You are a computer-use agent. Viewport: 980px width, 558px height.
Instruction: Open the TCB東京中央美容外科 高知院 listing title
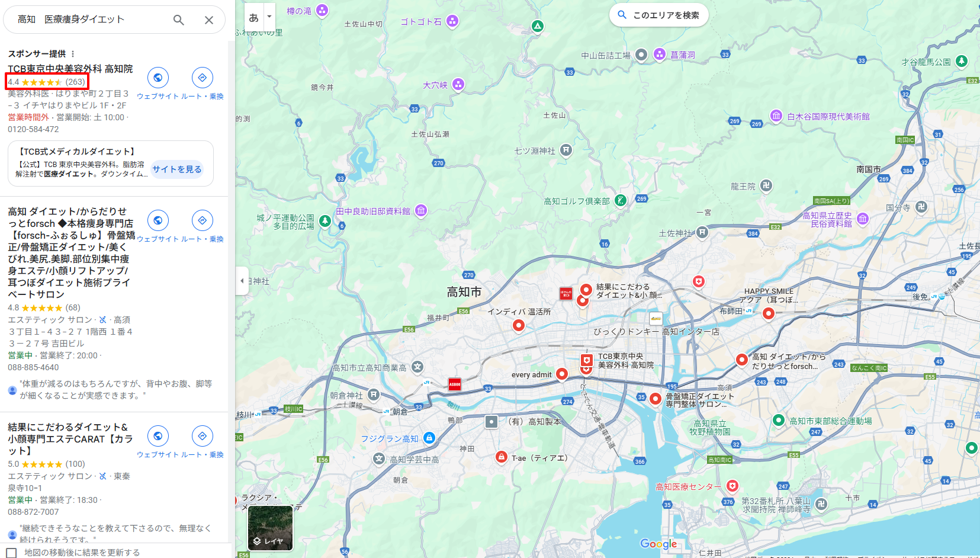(70, 69)
